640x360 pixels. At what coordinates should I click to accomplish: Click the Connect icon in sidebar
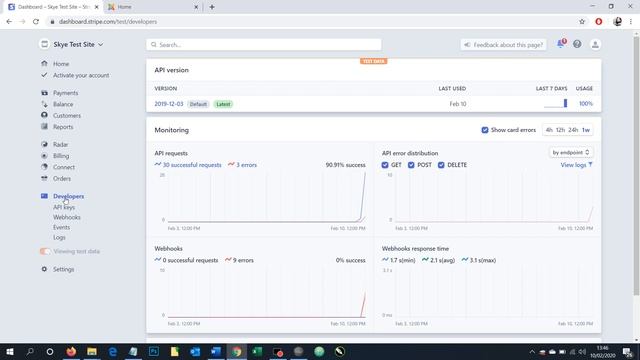[x=44, y=167]
